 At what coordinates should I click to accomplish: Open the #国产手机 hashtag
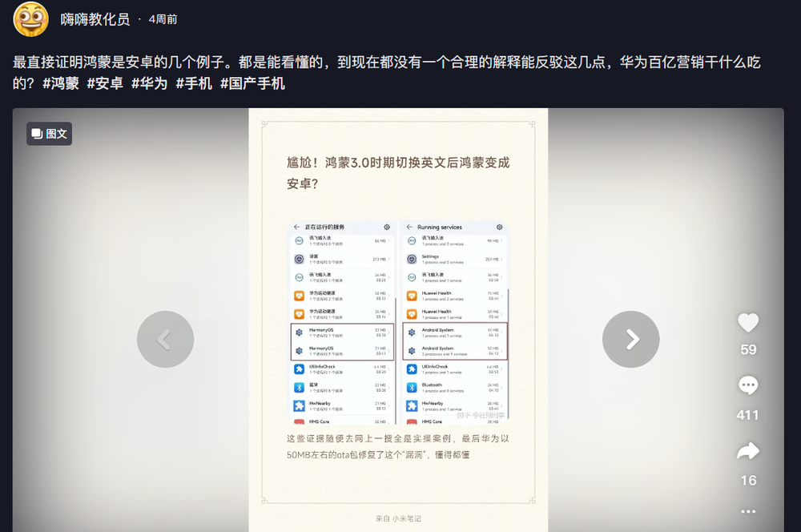[x=252, y=83]
